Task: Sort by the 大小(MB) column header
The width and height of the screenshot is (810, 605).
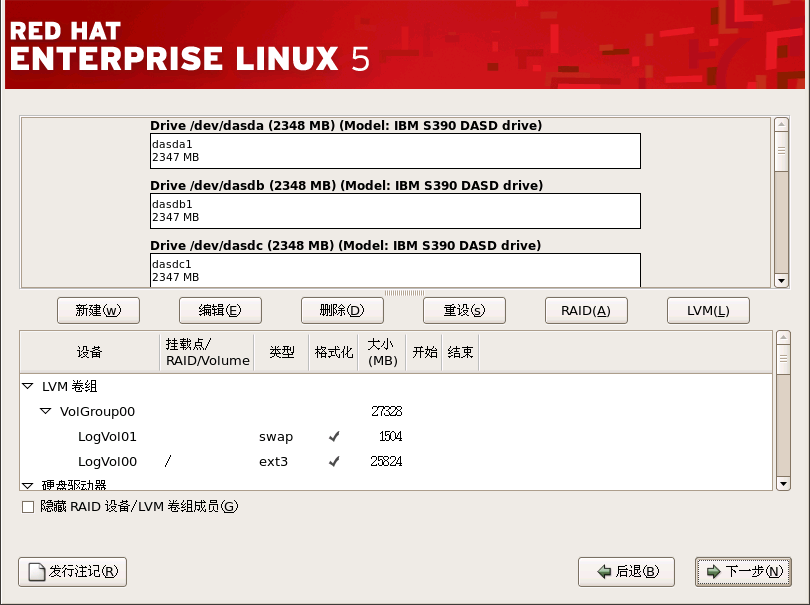Action: (x=382, y=352)
